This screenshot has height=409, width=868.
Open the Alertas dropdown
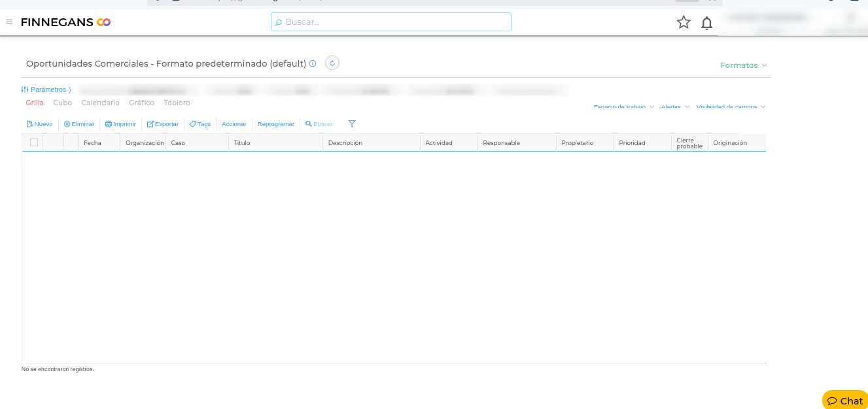coord(675,106)
